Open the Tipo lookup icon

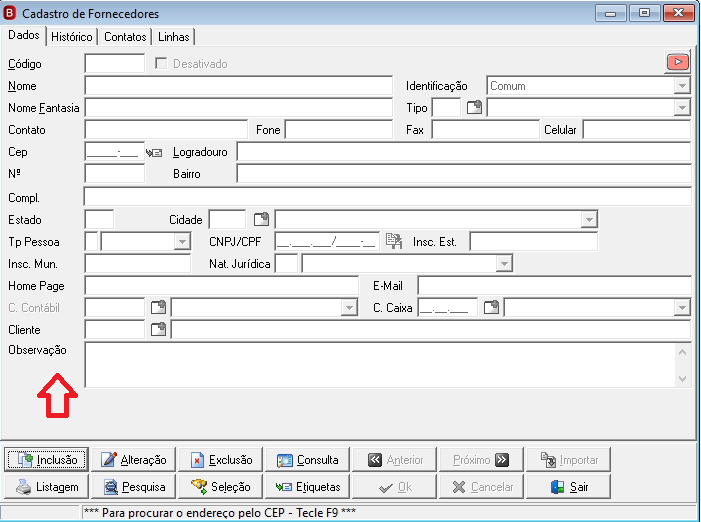[474, 107]
